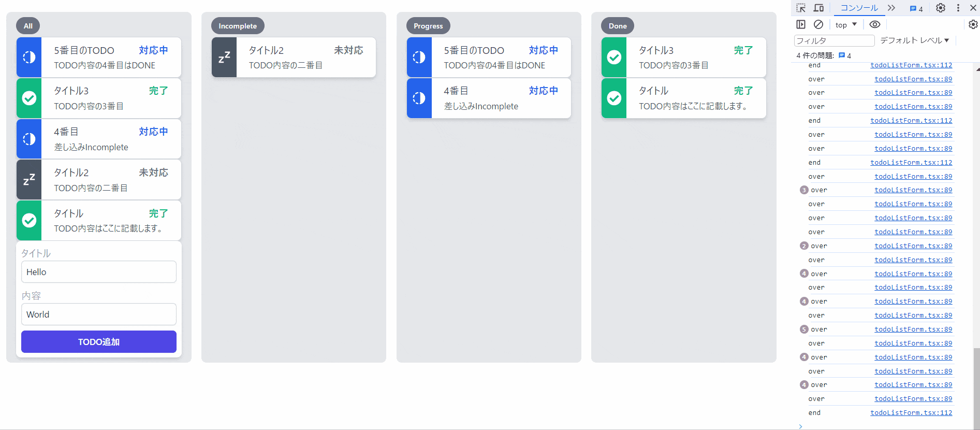Click green check icon of タイトル3 in All column
This screenshot has width=980, height=430.
[x=29, y=98]
